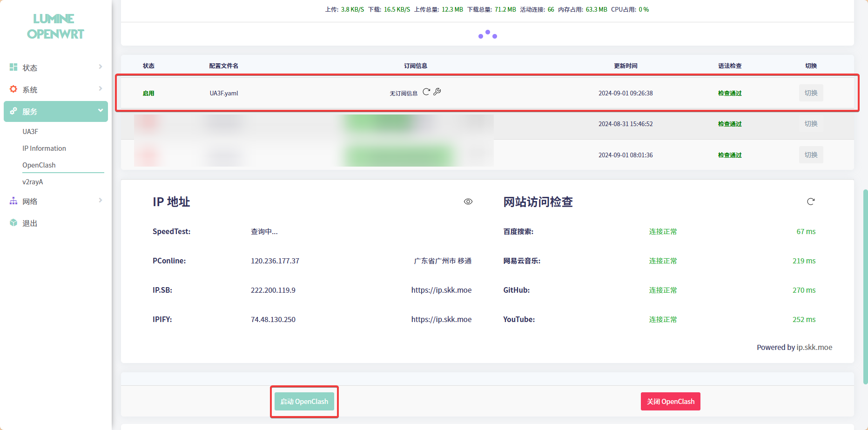Open the IP Information page
The height and width of the screenshot is (430, 868).
coord(44,148)
